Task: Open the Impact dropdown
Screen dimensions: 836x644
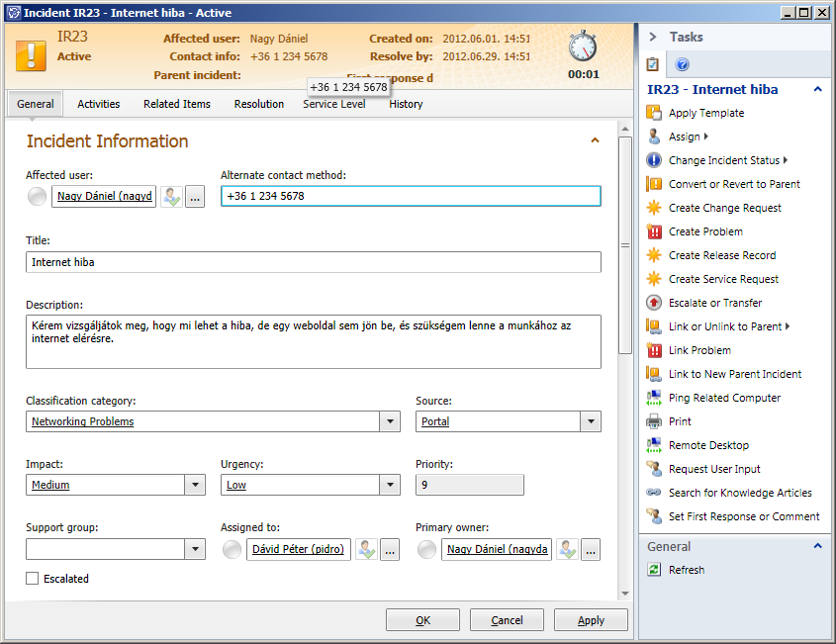Action: point(195,485)
